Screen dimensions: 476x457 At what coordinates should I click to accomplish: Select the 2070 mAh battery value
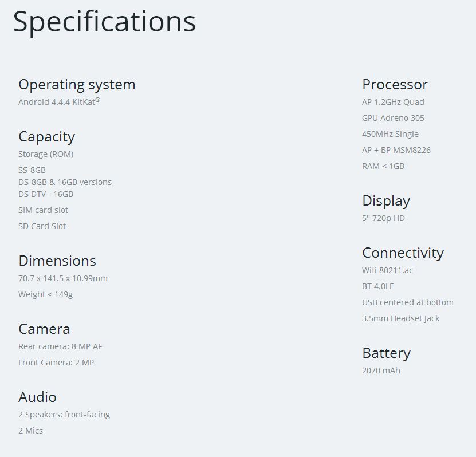coord(381,371)
